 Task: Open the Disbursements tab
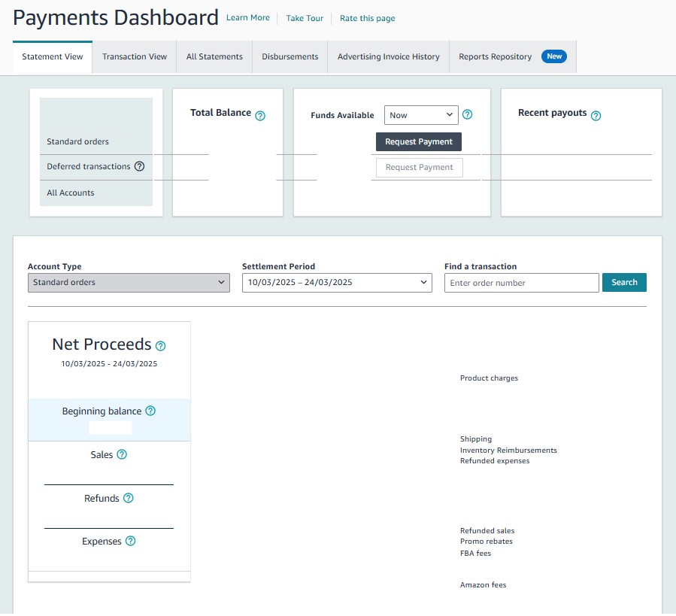coord(289,57)
